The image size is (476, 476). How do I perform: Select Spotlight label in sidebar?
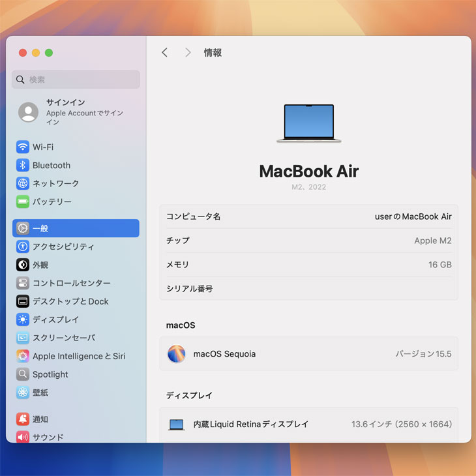[x=50, y=374]
